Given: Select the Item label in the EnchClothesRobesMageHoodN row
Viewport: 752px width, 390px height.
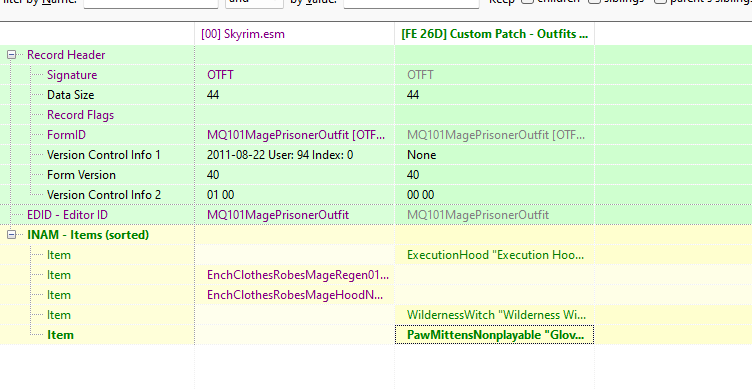Looking at the screenshot, I should (x=59, y=295).
